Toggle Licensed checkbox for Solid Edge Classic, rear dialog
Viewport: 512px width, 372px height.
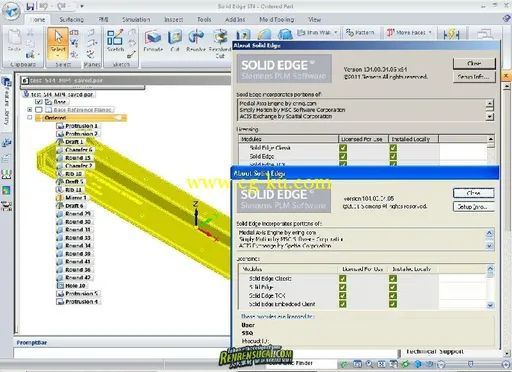click(343, 148)
